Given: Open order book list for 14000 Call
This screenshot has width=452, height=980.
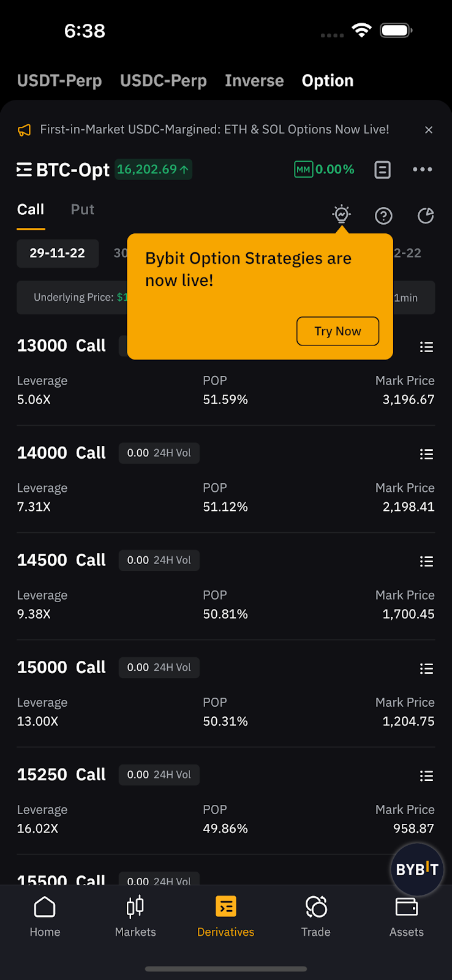Looking at the screenshot, I should click(x=426, y=454).
